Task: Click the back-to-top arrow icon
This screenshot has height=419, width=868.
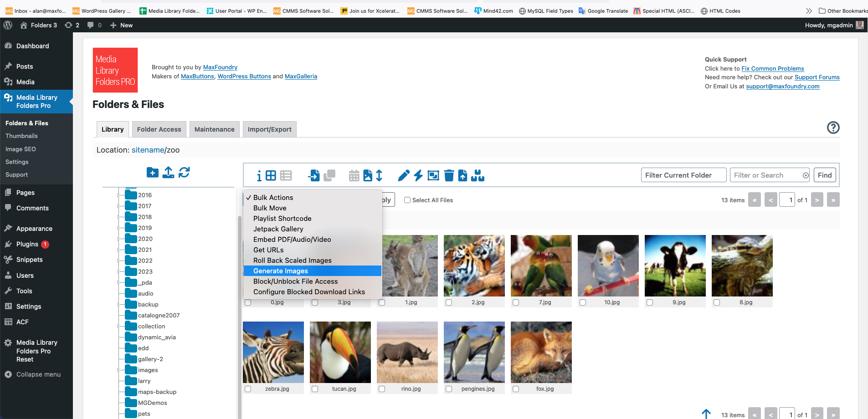Action: [x=706, y=414]
